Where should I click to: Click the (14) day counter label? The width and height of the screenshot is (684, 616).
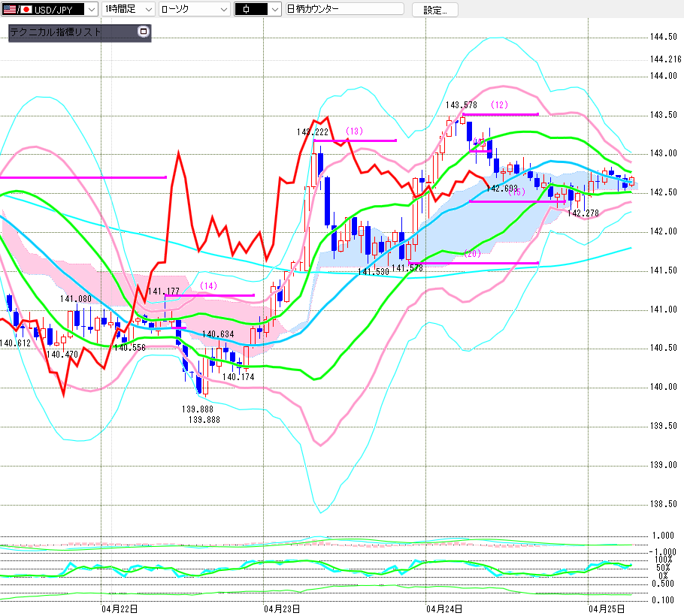pyautogui.click(x=208, y=286)
